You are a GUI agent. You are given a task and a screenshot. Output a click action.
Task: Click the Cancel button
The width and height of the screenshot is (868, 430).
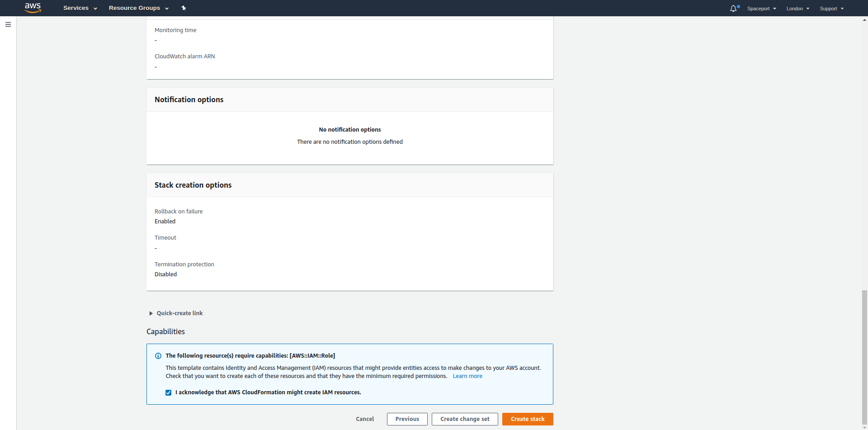[365, 419]
